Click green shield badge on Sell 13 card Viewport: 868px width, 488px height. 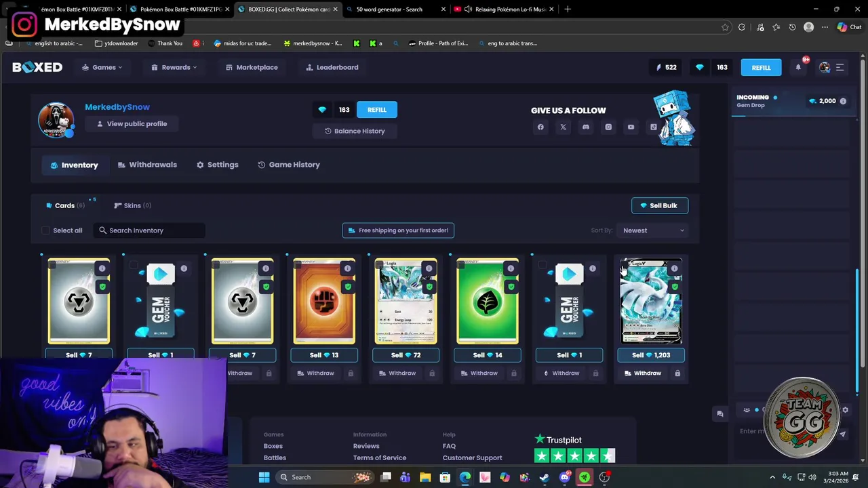point(348,287)
